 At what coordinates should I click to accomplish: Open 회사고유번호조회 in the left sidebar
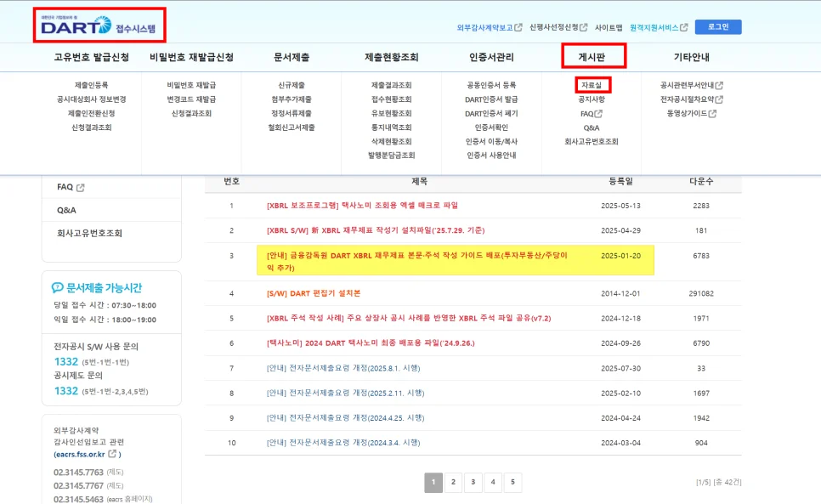[89, 233]
